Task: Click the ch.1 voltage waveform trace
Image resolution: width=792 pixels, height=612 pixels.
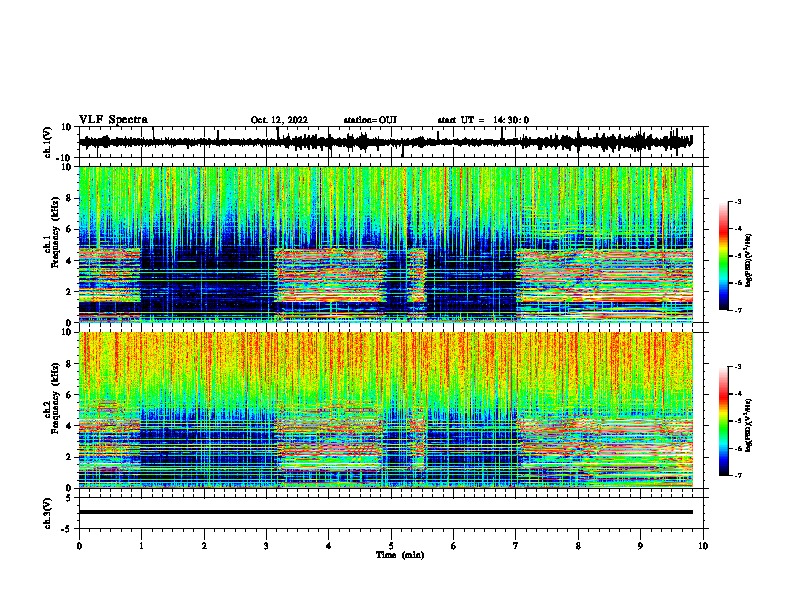Action: coord(385,142)
